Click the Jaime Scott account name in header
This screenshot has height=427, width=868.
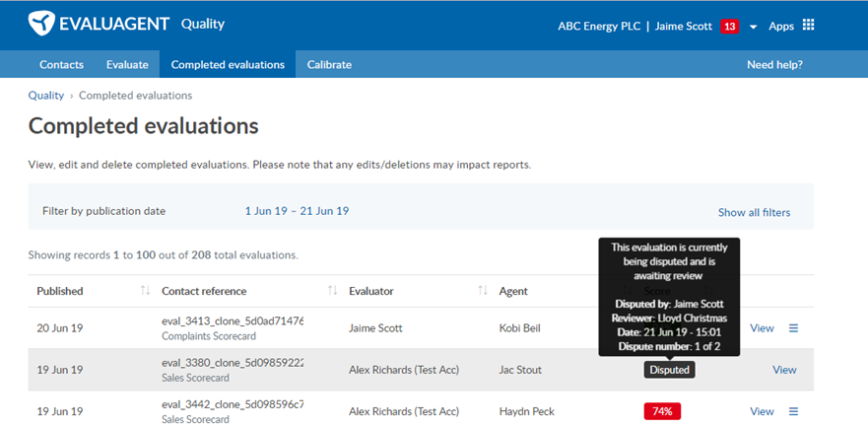point(684,26)
